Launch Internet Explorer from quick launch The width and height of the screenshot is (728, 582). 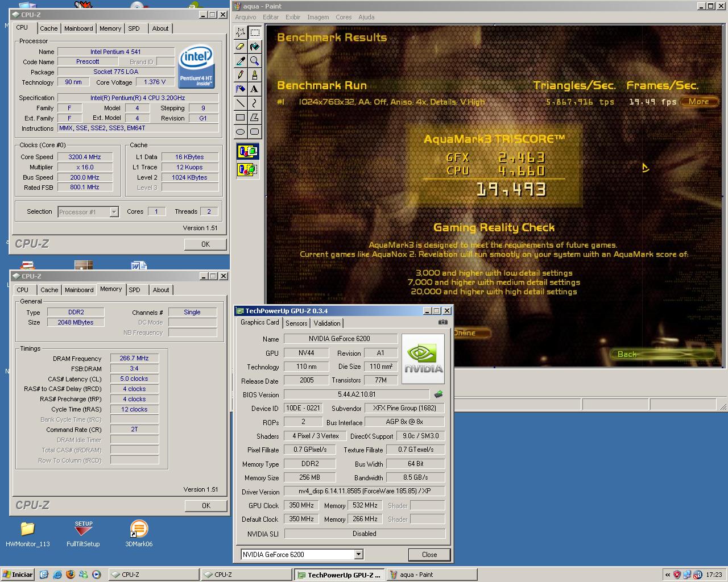[x=57, y=575]
